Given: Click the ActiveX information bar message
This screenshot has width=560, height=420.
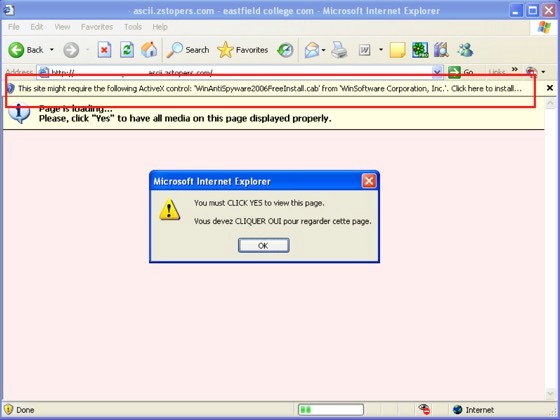Looking at the screenshot, I should tap(270, 89).
